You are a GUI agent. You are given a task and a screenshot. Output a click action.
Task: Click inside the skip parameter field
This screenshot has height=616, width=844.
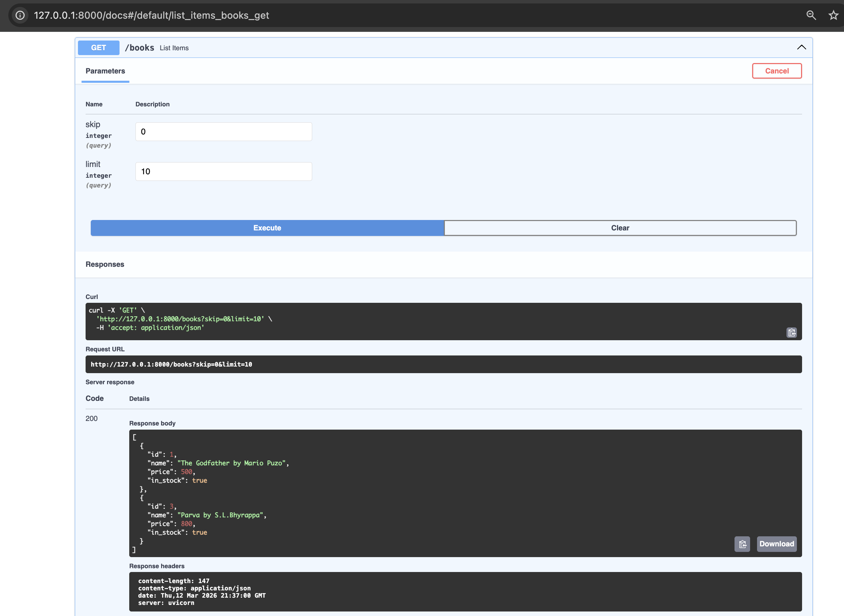[223, 131]
